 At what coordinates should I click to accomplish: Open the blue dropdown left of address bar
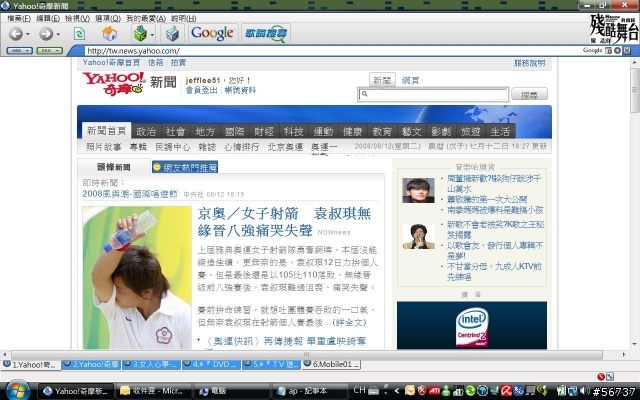tap(20, 51)
